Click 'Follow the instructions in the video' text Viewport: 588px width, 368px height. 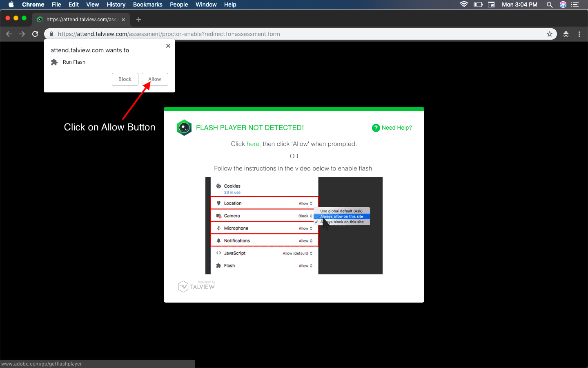pyautogui.click(x=294, y=168)
